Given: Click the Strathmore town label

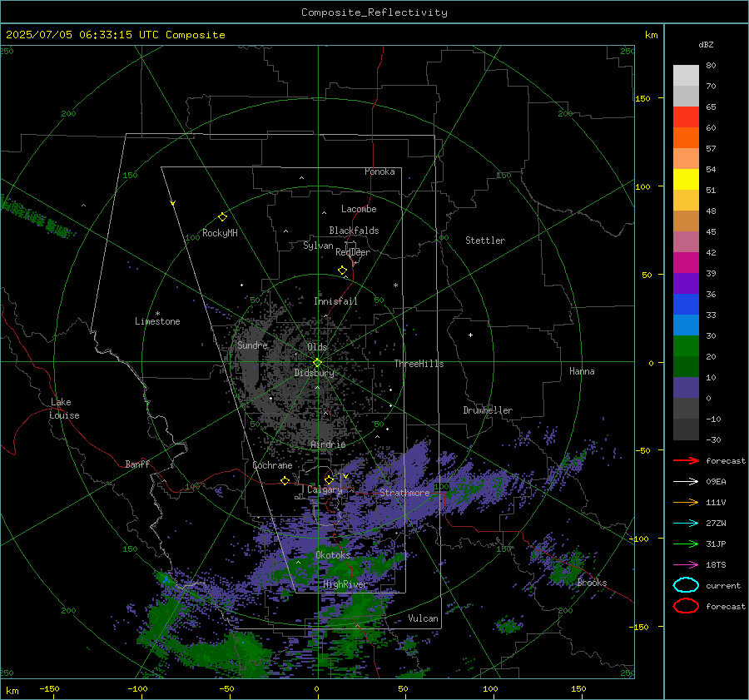Looking at the screenshot, I should point(404,493).
